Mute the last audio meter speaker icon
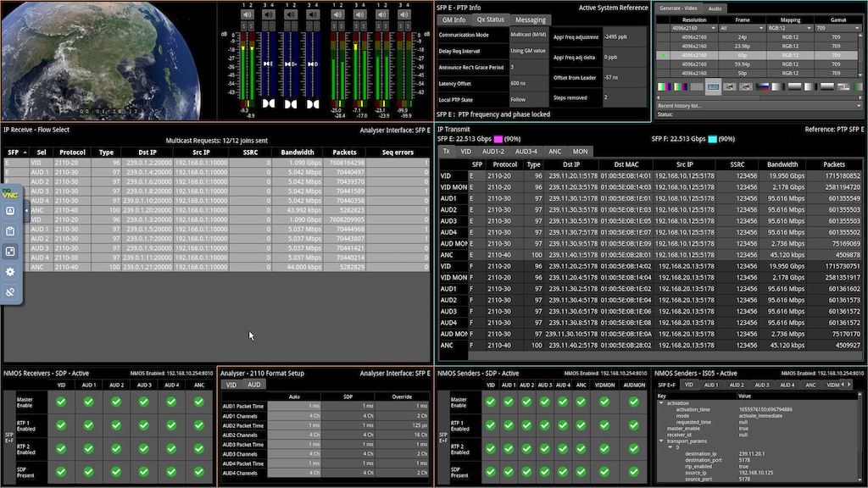This screenshot has height=488, width=868. (x=403, y=15)
